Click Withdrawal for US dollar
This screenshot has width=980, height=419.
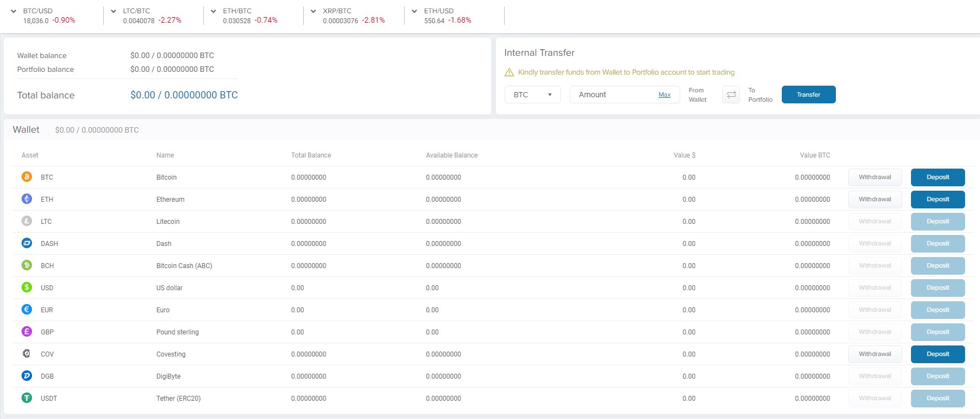(x=875, y=287)
